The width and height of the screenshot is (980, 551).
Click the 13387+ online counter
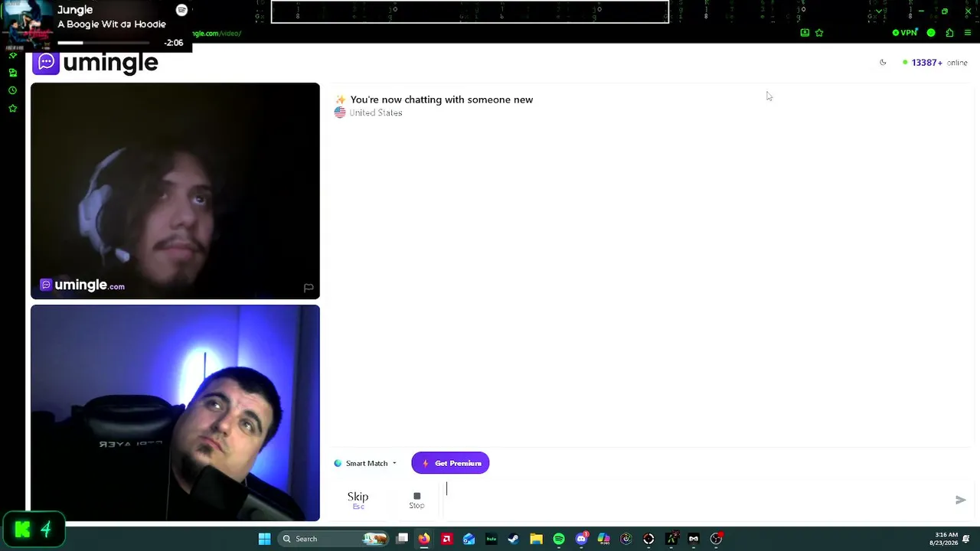pyautogui.click(x=935, y=63)
